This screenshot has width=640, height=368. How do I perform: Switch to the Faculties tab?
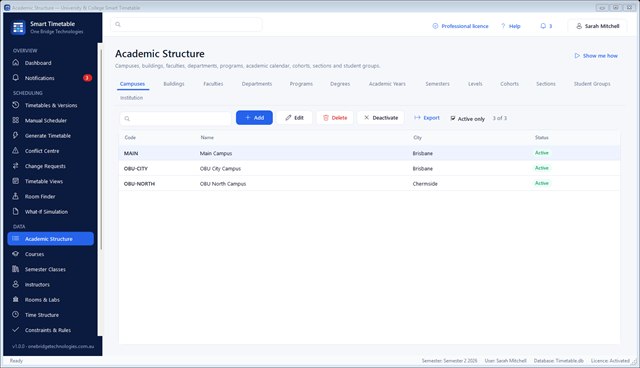point(213,84)
